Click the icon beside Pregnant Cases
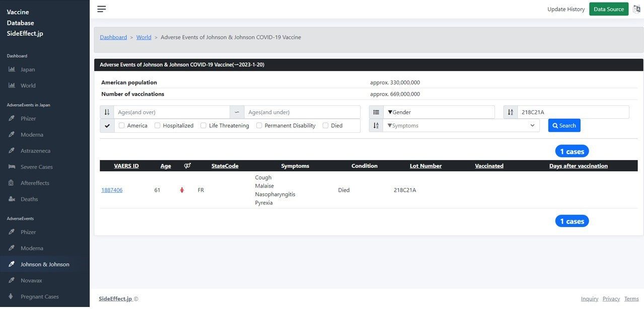 [x=11, y=297]
